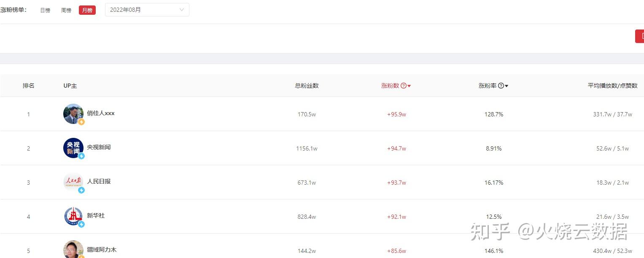Select the 月榜 monthly ranking
Image resolution: width=644 pixels, height=258 pixels.
coord(87,10)
